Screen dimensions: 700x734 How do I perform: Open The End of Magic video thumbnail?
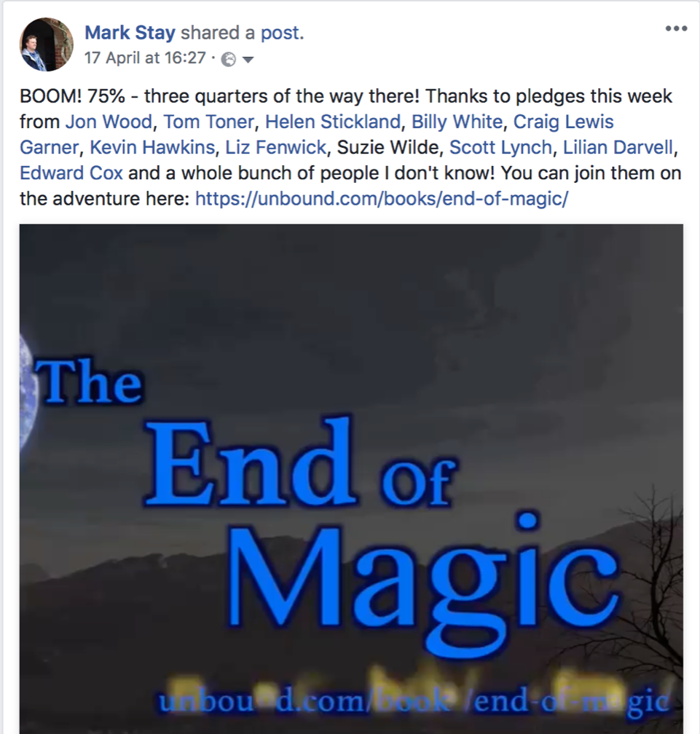click(x=351, y=479)
